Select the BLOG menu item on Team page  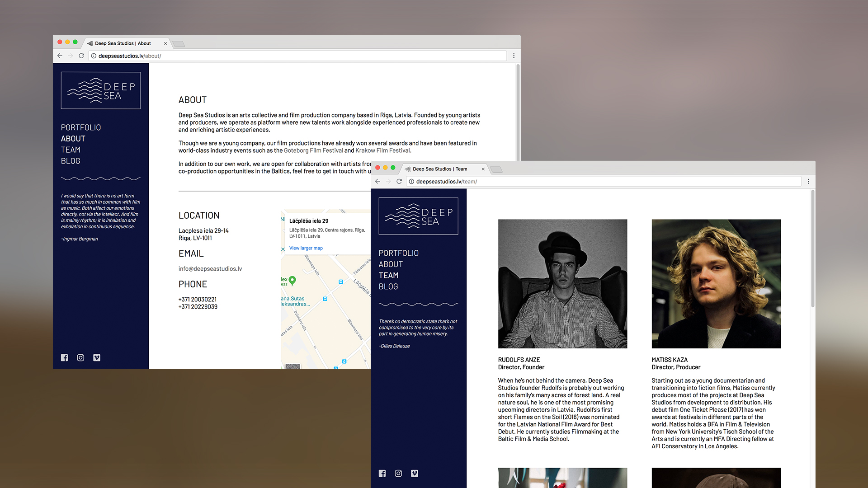[x=388, y=286]
